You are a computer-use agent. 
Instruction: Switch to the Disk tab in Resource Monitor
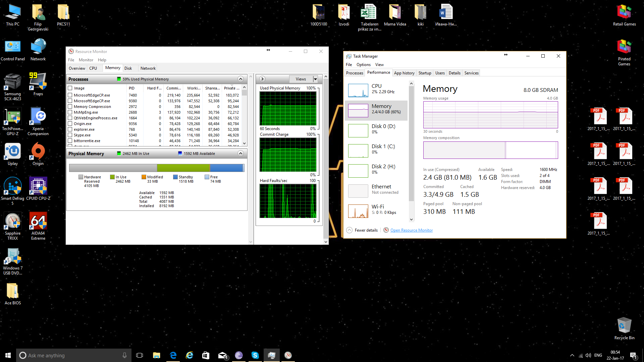click(x=128, y=68)
